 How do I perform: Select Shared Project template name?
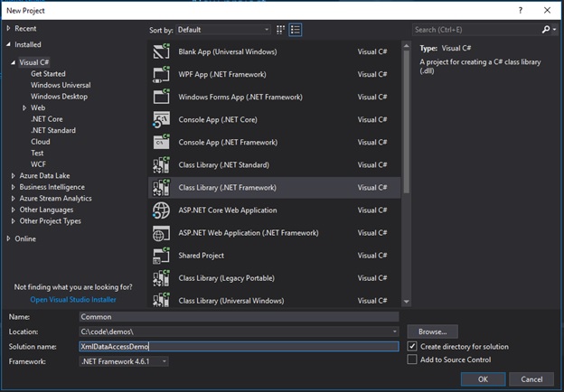point(201,256)
